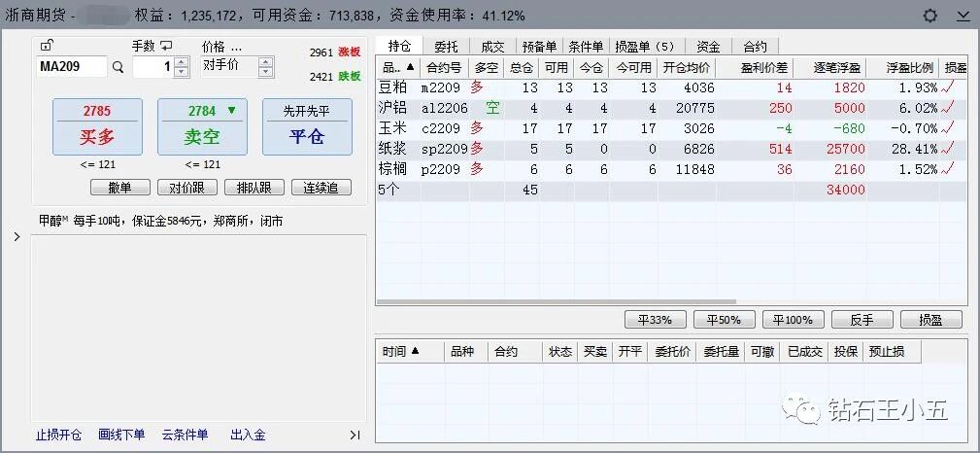Click the 对手价 price field
This screenshot has width=980, height=453.
pos(229,66)
